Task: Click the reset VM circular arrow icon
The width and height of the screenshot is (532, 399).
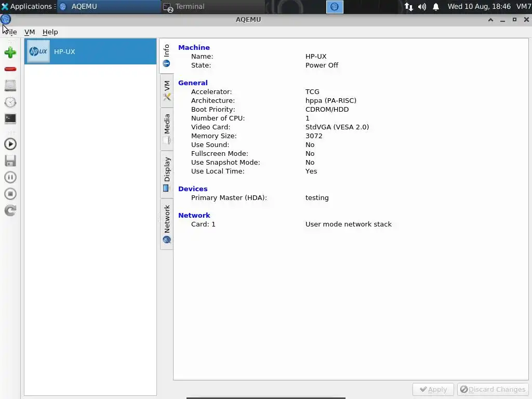Action: click(10, 210)
